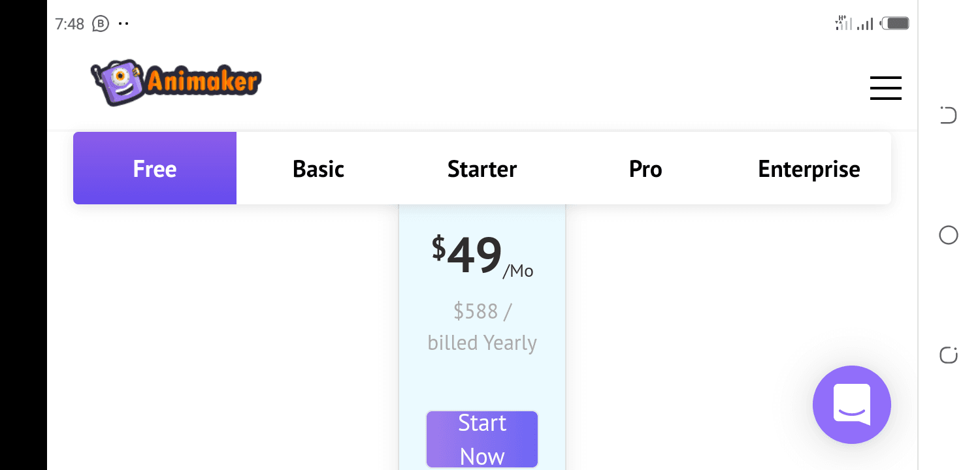980x470 pixels.
Task: Switch to the Starter plan tab
Action: pos(482,168)
